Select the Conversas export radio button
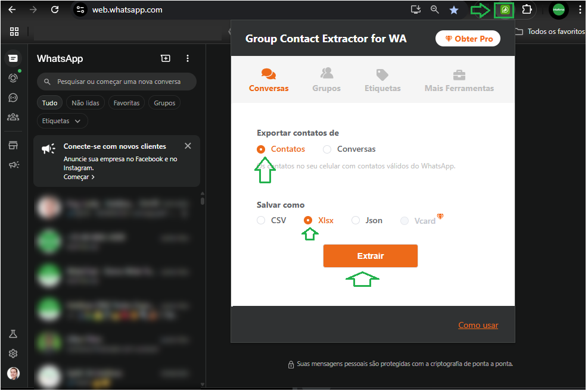The height and width of the screenshot is (391, 588). [x=327, y=149]
